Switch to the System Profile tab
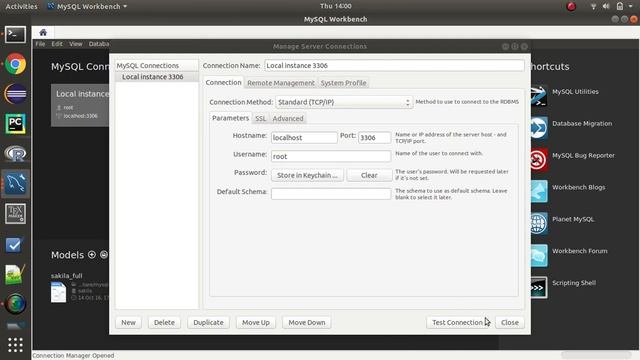Viewport: 640px width, 360px height. click(343, 83)
